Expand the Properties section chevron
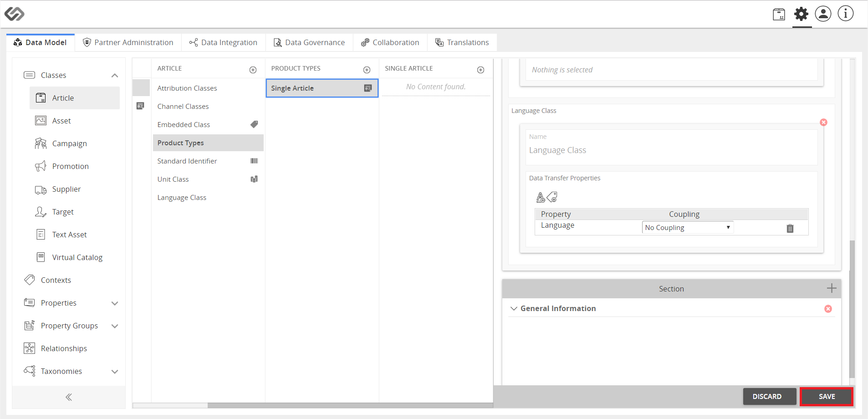This screenshot has height=419, width=868. [x=115, y=303]
